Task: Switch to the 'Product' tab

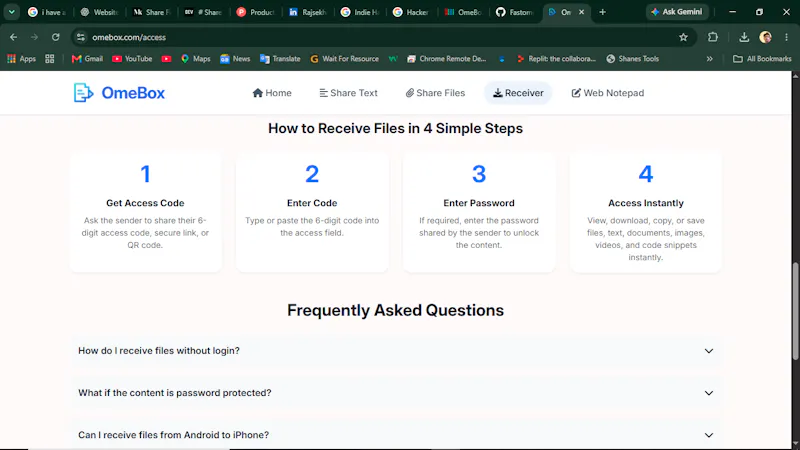Action: pos(256,12)
